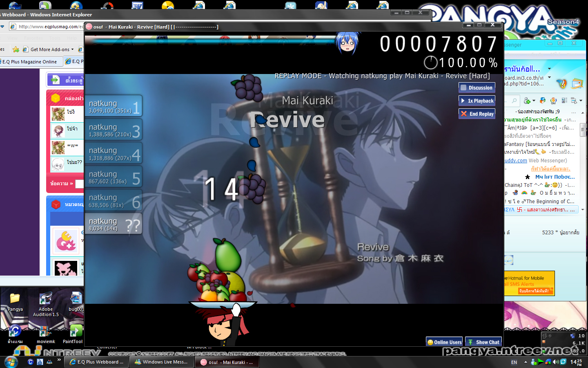This screenshot has width=588, height=368.
Task: Open the volume icon in system tray
Action: (x=556, y=362)
